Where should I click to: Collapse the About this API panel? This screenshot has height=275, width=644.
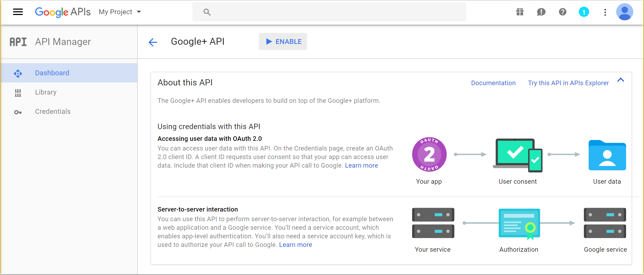[621, 80]
